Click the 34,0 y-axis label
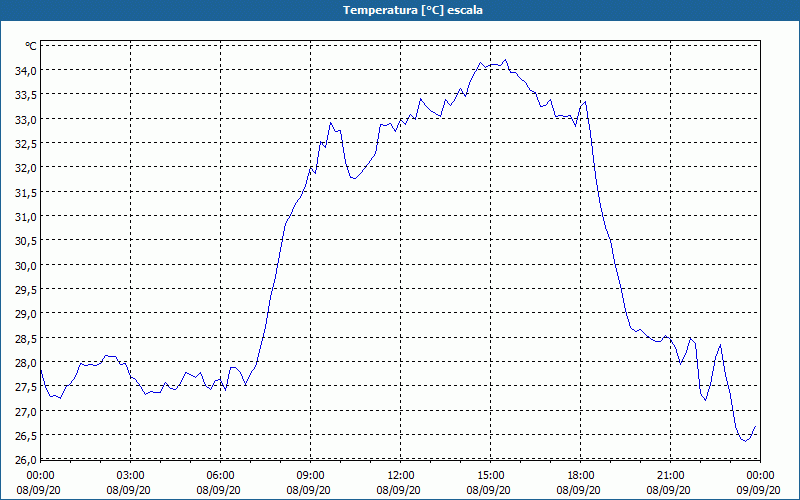Image resolution: width=800 pixels, height=500 pixels. [x=26, y=71]
